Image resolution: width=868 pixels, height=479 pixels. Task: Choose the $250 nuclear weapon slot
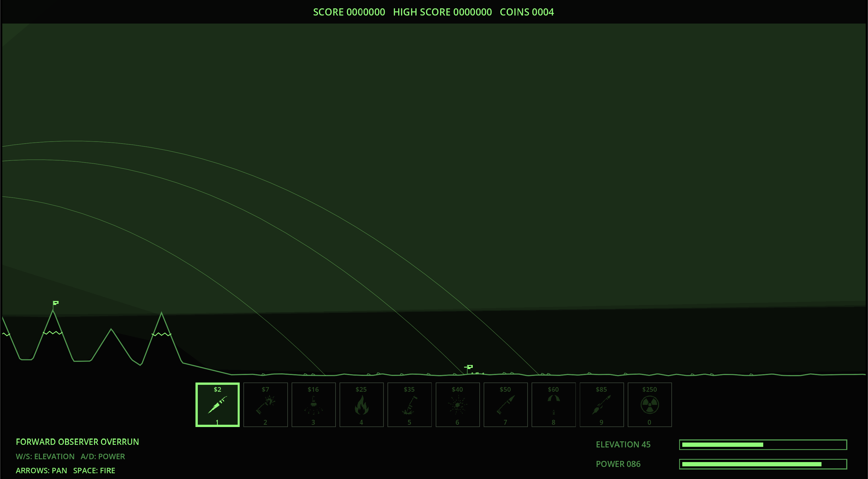coord(650,405)
